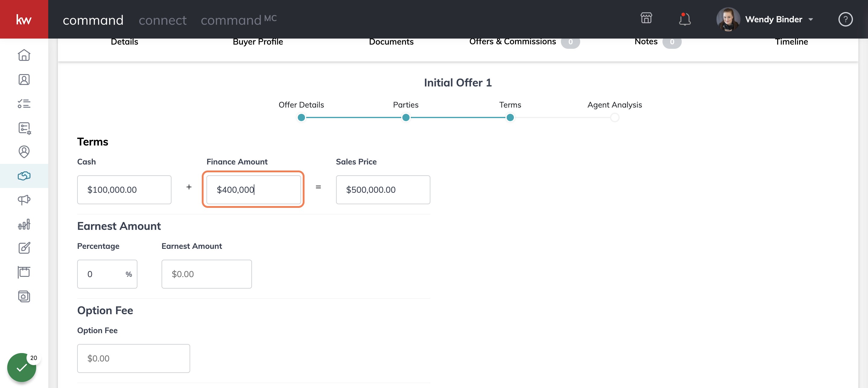Go to the Agent Analysis step dot
Viewport: 868px width, 388px height.
(615, 117)
